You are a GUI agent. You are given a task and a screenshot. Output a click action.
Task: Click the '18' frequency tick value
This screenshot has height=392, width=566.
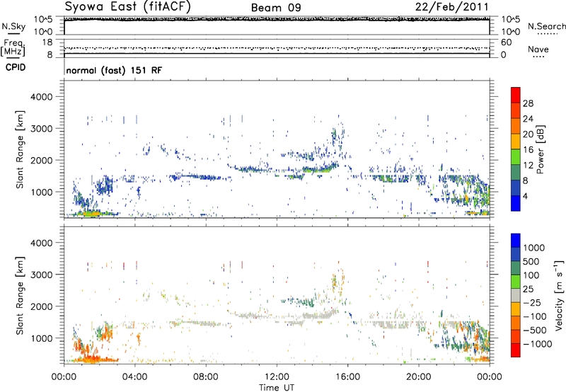(x=47, y=42)
